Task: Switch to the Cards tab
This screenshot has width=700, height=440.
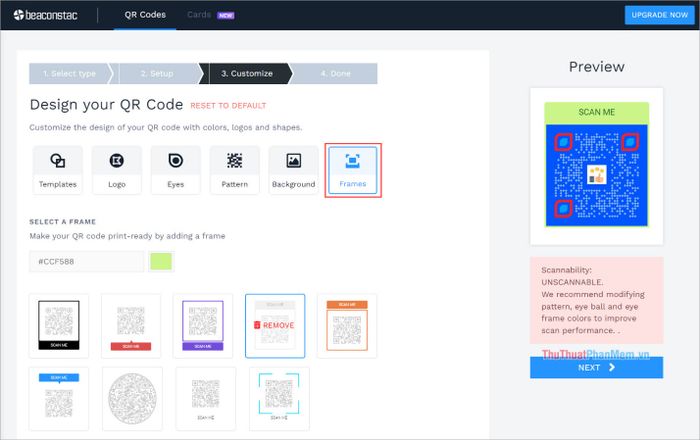Action: tap(199, 15)
